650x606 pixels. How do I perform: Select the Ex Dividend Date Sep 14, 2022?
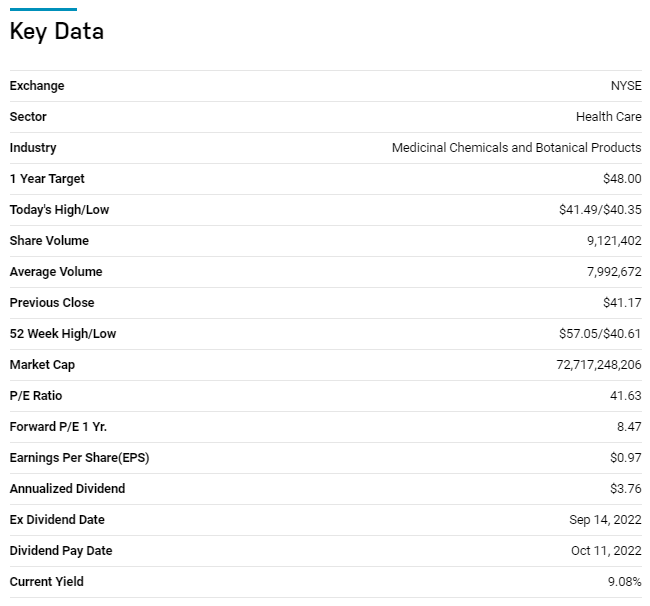pos(605,520)
